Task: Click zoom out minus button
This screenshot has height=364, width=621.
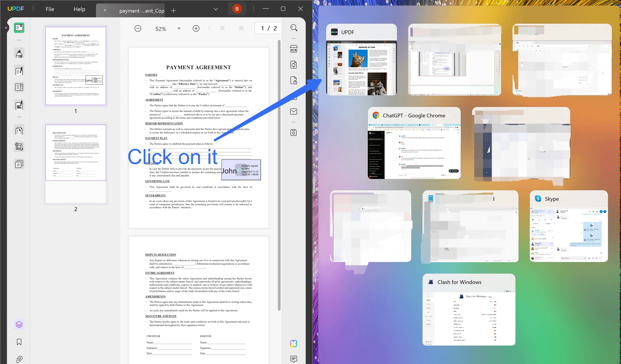Action: click(x=137, y=28)
